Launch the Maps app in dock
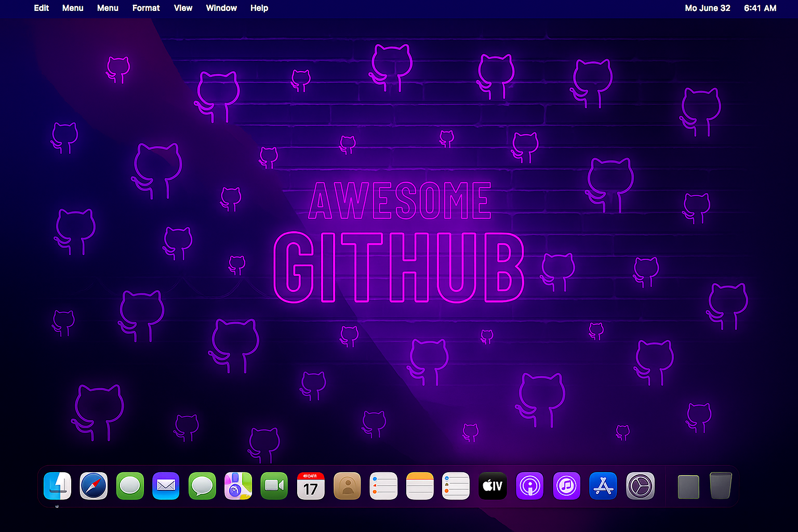Screen dimensions: 798x532 click(238, 486)
